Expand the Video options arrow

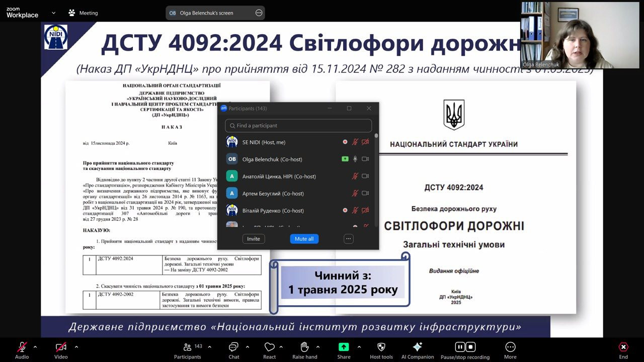[x=76, y=346]
